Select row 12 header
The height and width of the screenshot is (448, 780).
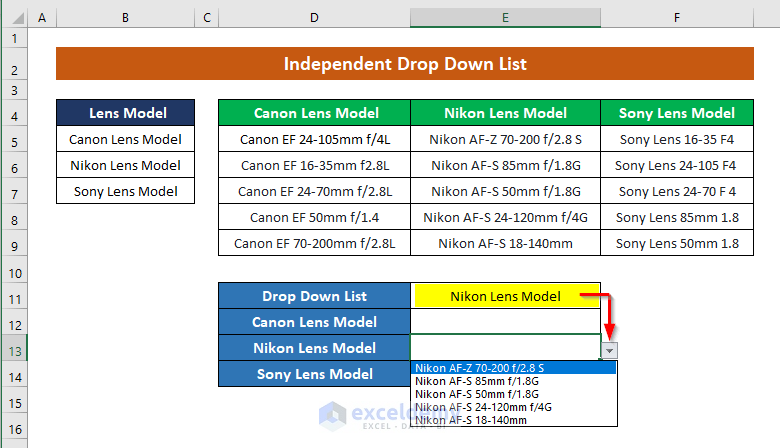tap(14, 322)
